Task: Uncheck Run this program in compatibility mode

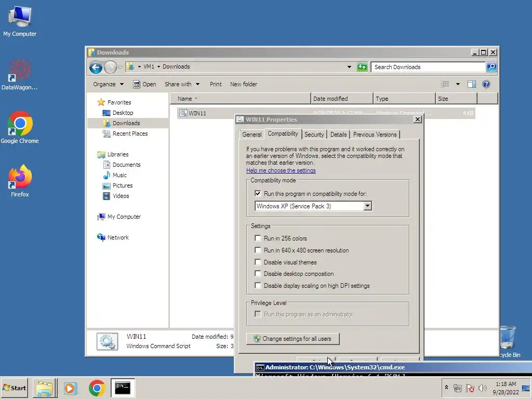Action: (258, 194)
